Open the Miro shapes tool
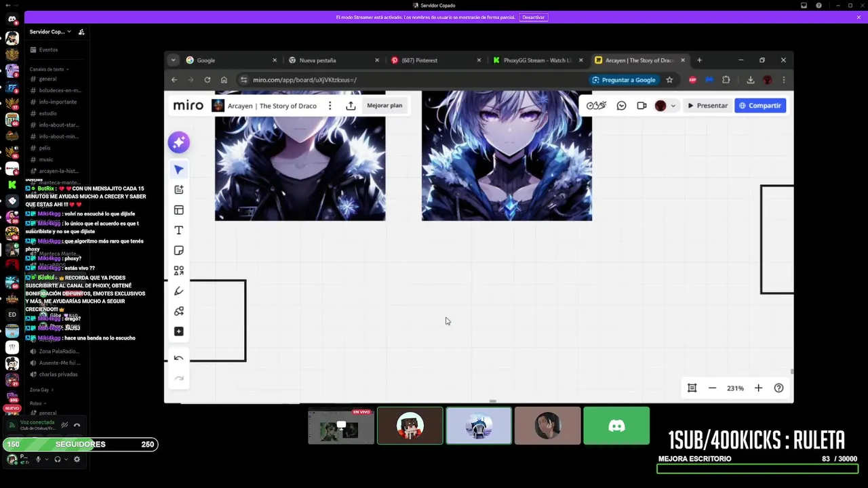 tap(179, 270)
